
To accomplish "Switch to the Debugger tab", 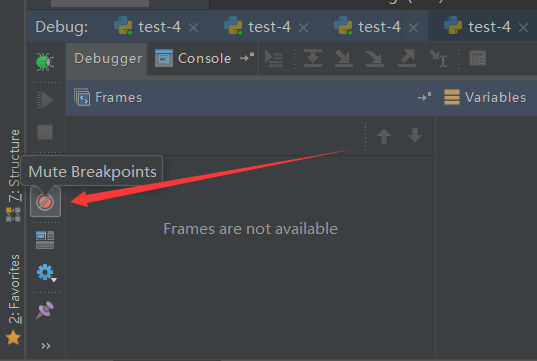I will click(x=108, y=59).
